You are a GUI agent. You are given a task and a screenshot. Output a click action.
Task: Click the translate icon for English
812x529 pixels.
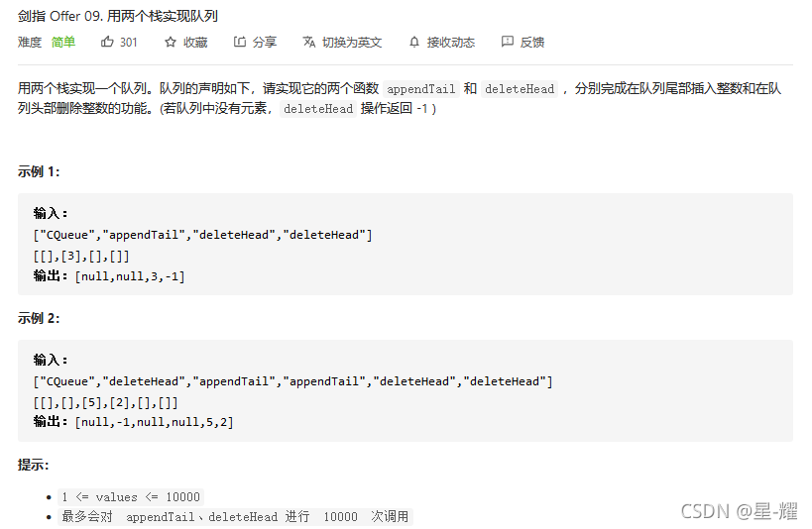click(x=309, y=42)
